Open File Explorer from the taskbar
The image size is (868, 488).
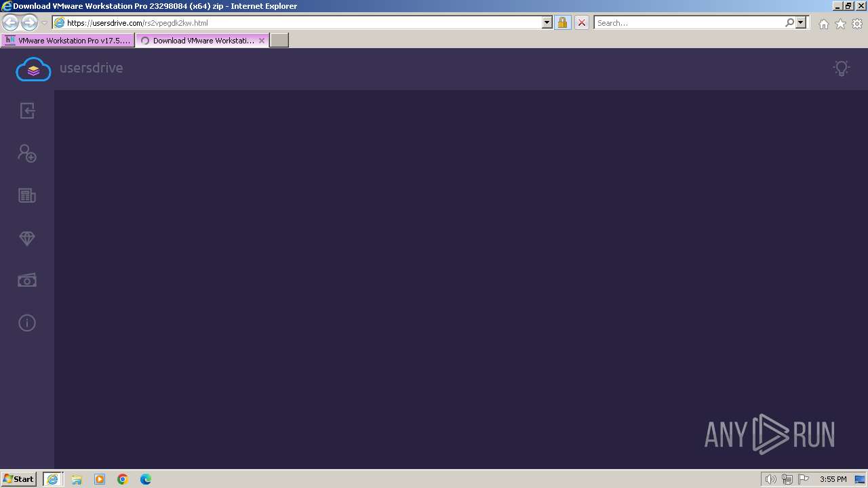[x=77, y=479]
